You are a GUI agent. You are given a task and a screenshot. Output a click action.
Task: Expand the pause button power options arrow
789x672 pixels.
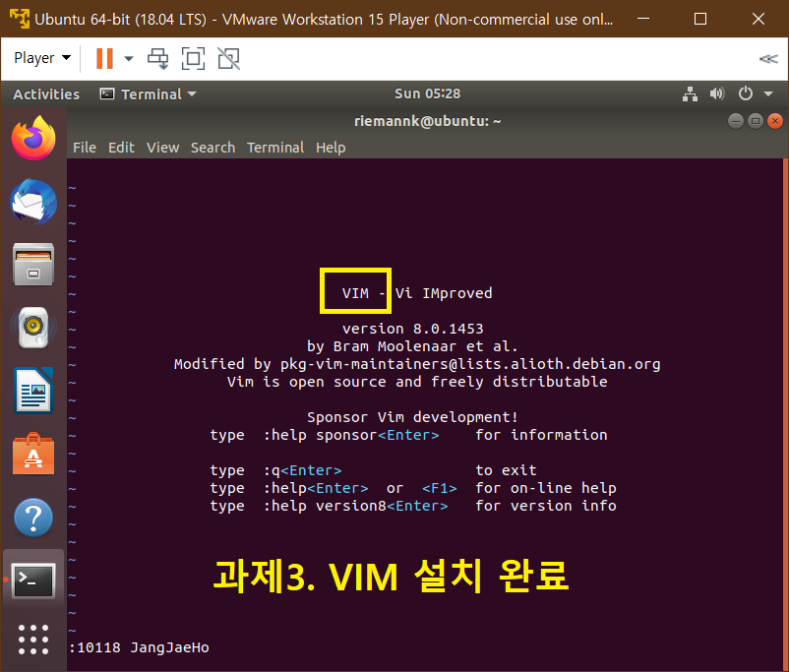pyautogui.click(x=129, y=58)
